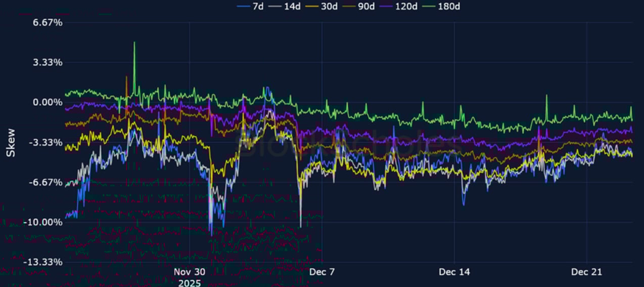Click the Dec 14 x-axis date label
Viewport: 644px width, 287px height.
(x=454, y=272)
